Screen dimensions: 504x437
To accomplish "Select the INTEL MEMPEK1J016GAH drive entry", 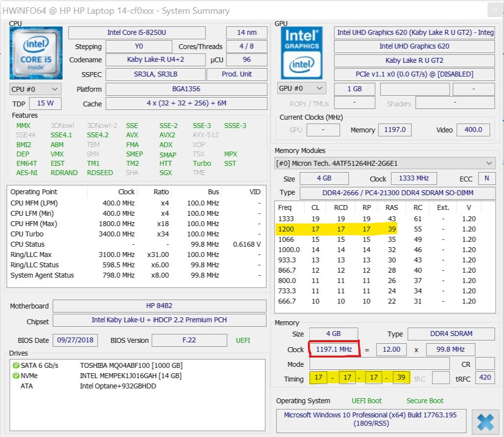I will (130, 376).
